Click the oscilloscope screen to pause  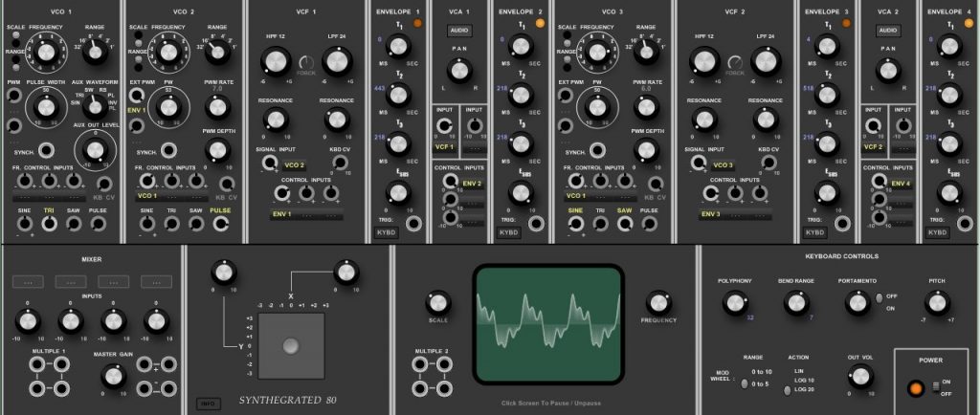point(548,324)
